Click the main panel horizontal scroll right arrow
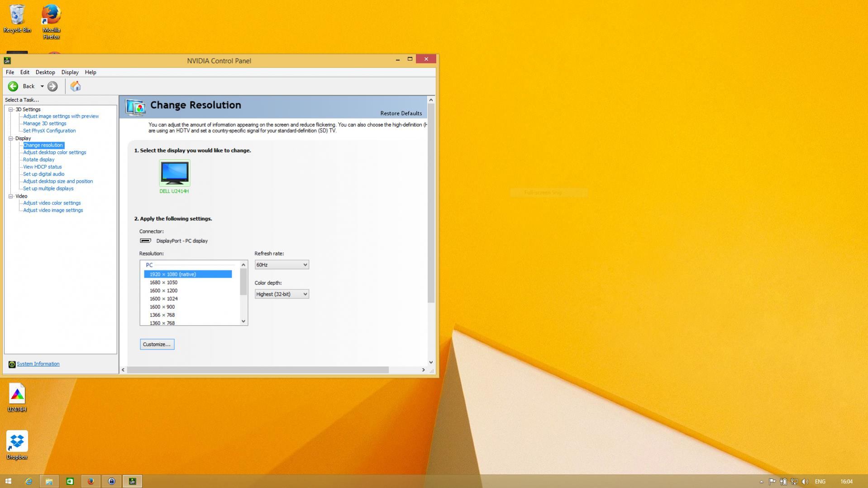The height and width of the screenshot is (488, 868). pyautogui.click(x=423, y=370)
